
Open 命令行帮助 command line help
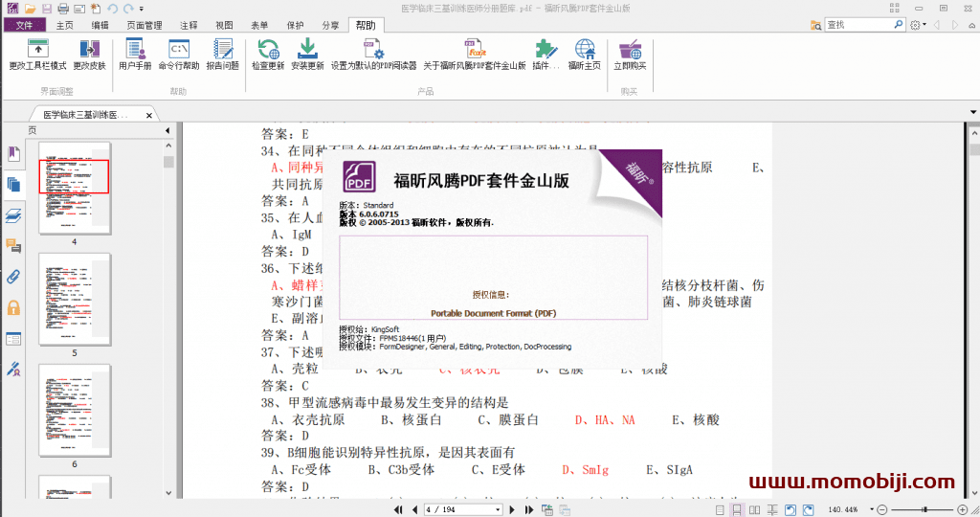click(x=179, y=55)
